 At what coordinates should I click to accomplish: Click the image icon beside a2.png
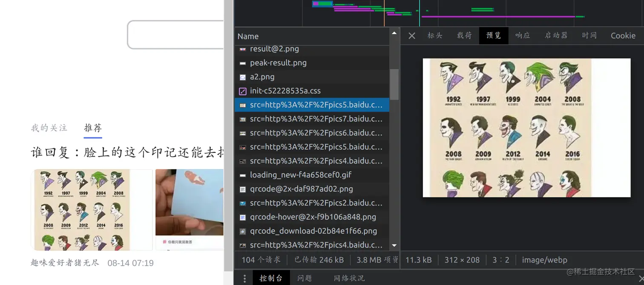click(243, 77)
